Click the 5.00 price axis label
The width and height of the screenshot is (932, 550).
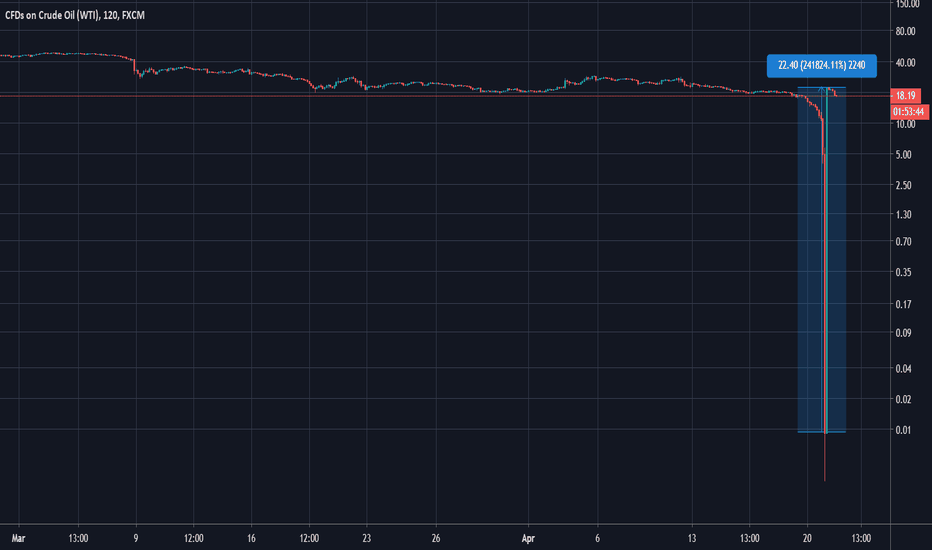coord(903,155)
